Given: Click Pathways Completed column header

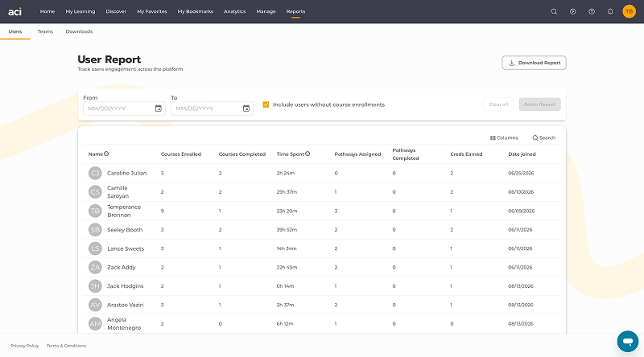Looking at the screenshot, I should pyautogui.click(x=406, y=154).
